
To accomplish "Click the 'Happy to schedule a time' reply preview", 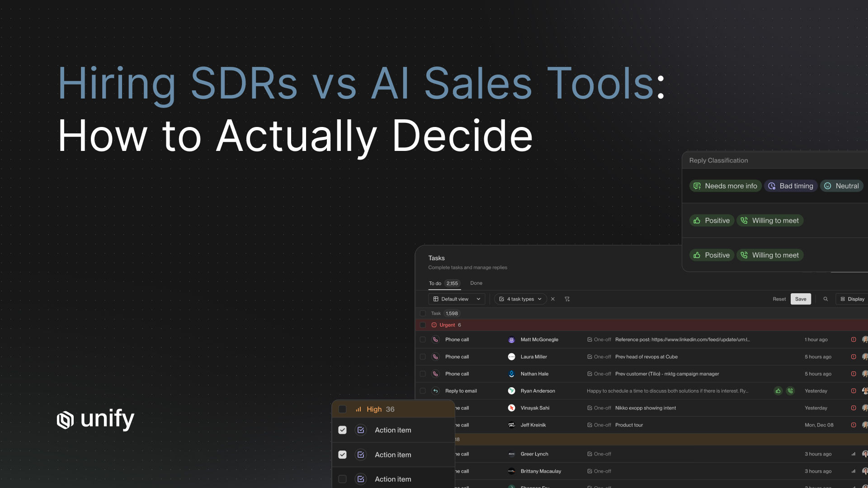I will [x=667, y=391].
